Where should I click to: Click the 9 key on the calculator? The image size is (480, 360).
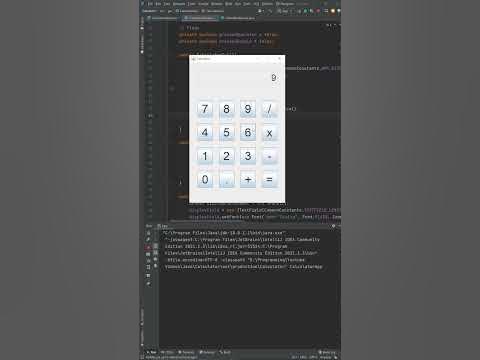click(248, 109)
